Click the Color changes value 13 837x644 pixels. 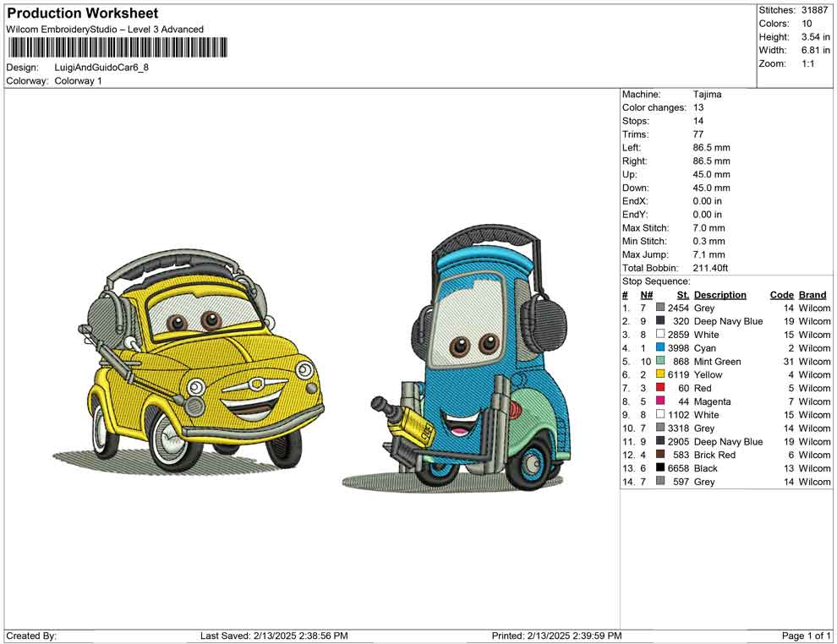pyautogui.click(x=698, y=107)
